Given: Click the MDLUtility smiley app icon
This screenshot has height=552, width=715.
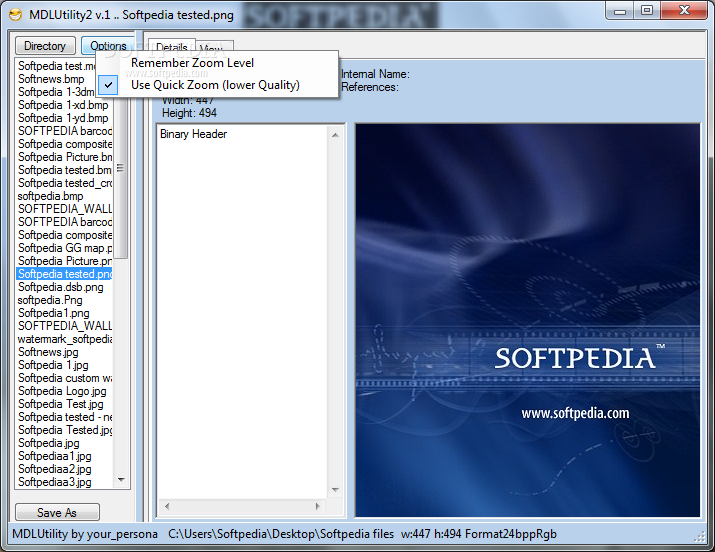Looking at the screenshot, I should pyautogui.click(x=15, y=15).
